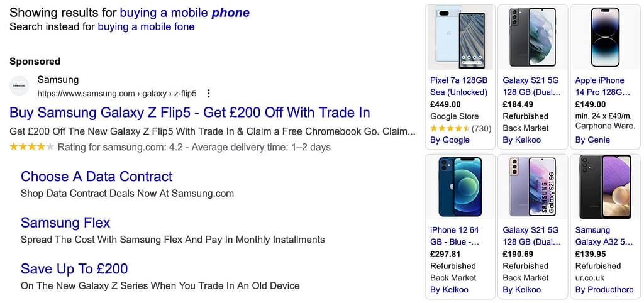Click the Samsung logo favicon
The width and height of the screenshot is (644, 303).
tap(19, 86)
